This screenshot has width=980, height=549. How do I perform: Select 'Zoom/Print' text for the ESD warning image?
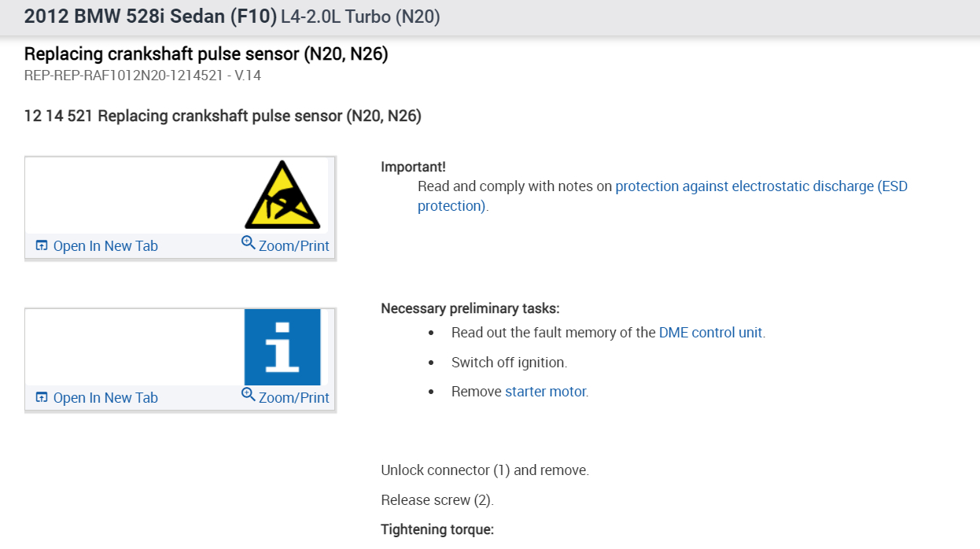click(294, 246)
